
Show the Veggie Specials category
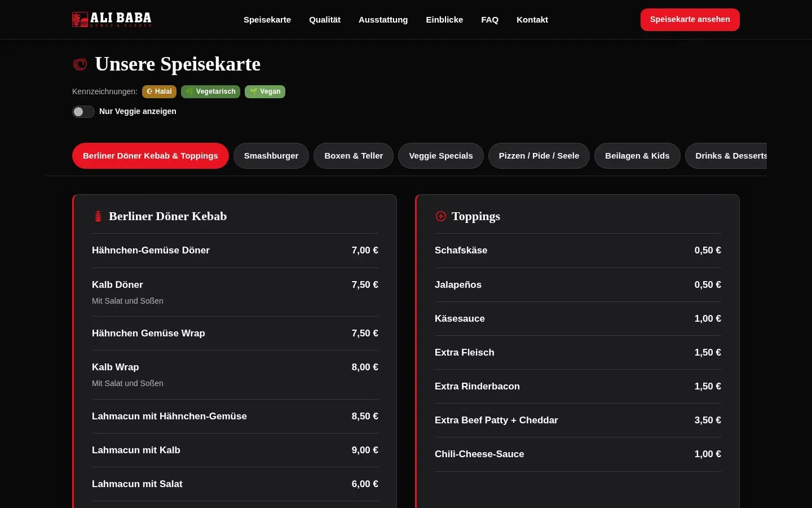point(441,156)
